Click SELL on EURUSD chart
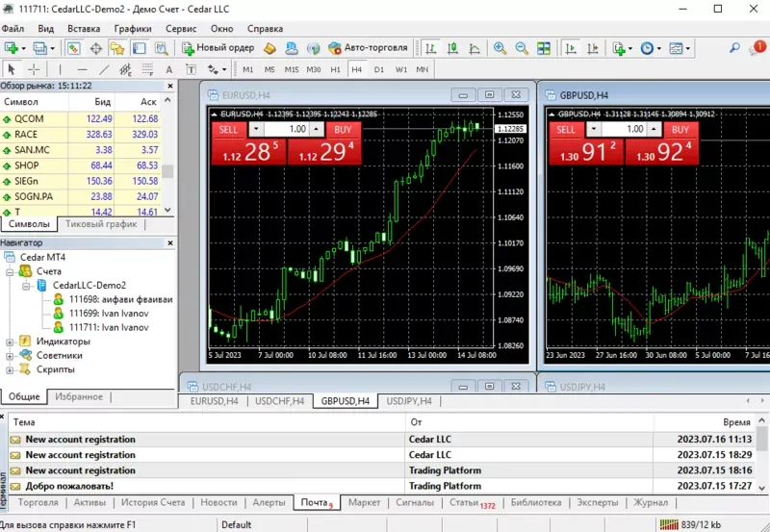This screenshot has width=770, height=532. tap(228, 129)
